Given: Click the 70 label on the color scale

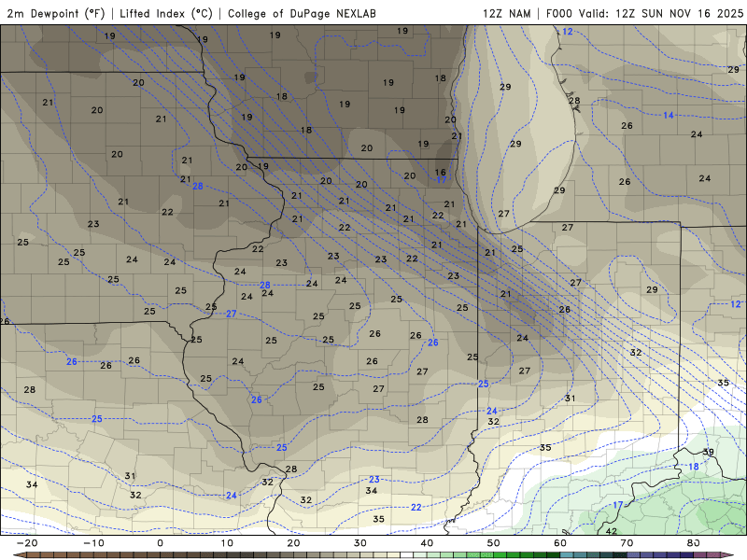Looking at the screenshot, I should point(627,543).
